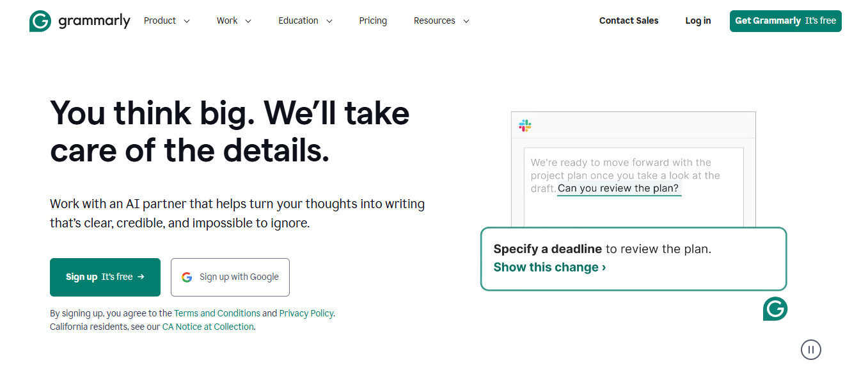This screenshot has width=868, height=383.
Task: Click the highlighted text 'Can you review the plan?'
Action: [x=618, y=188]
